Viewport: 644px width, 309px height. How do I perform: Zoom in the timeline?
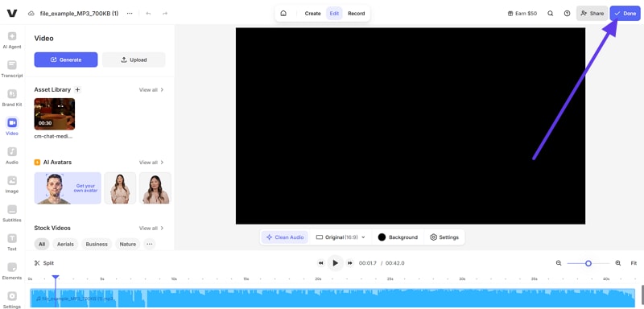coord(618,263)
